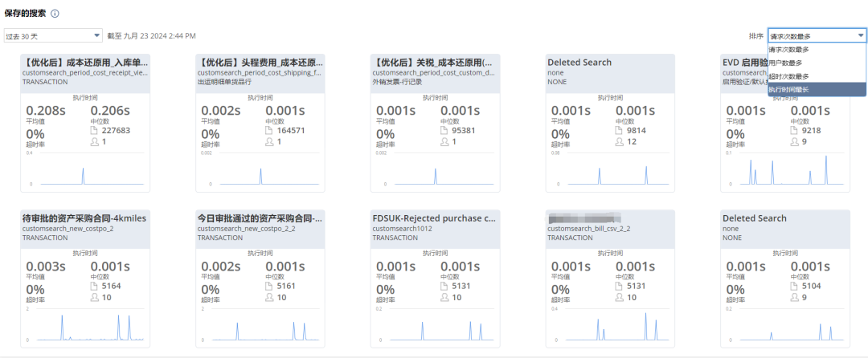Select 请求次数最多 in the sort list
This screenshot has height=358, width=868.
point(817,50)
